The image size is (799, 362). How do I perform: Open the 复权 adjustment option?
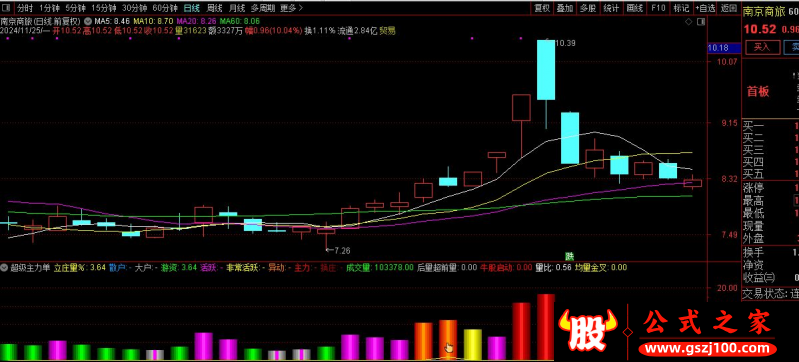(x=542, y=8)
